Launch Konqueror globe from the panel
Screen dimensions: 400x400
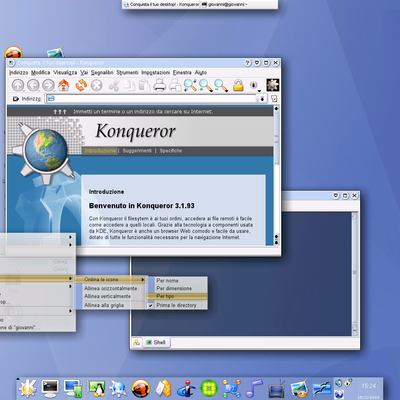click(x=118, y=389)
